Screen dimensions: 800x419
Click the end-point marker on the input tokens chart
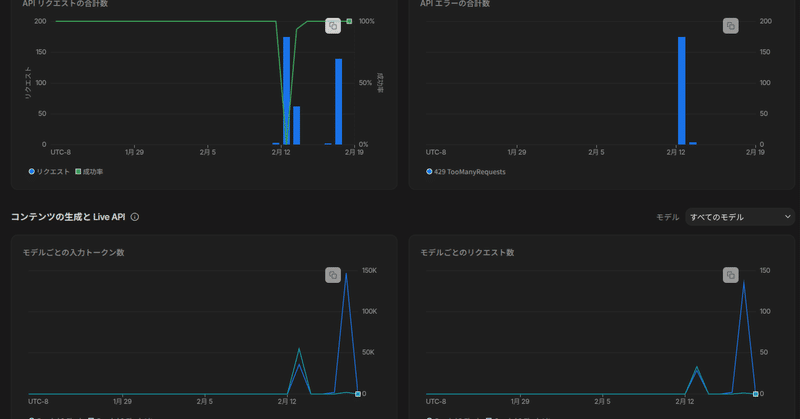click(x=358, y=394)
